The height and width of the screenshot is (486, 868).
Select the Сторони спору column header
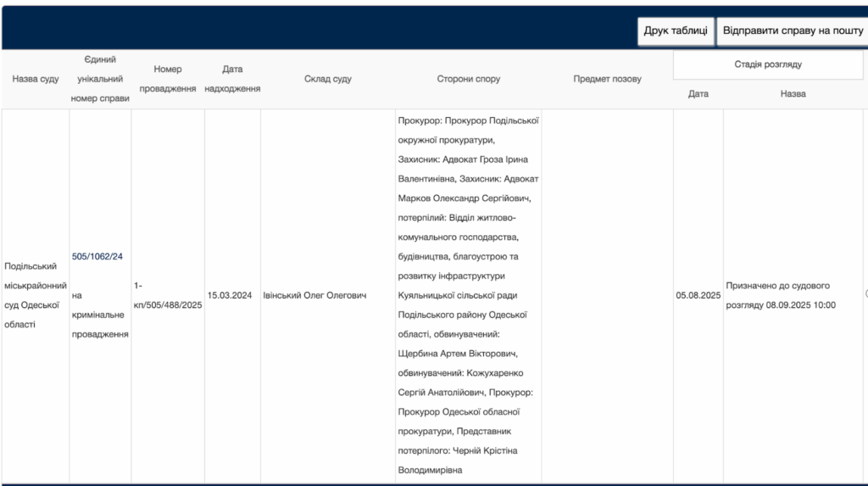tap(468, 79)
